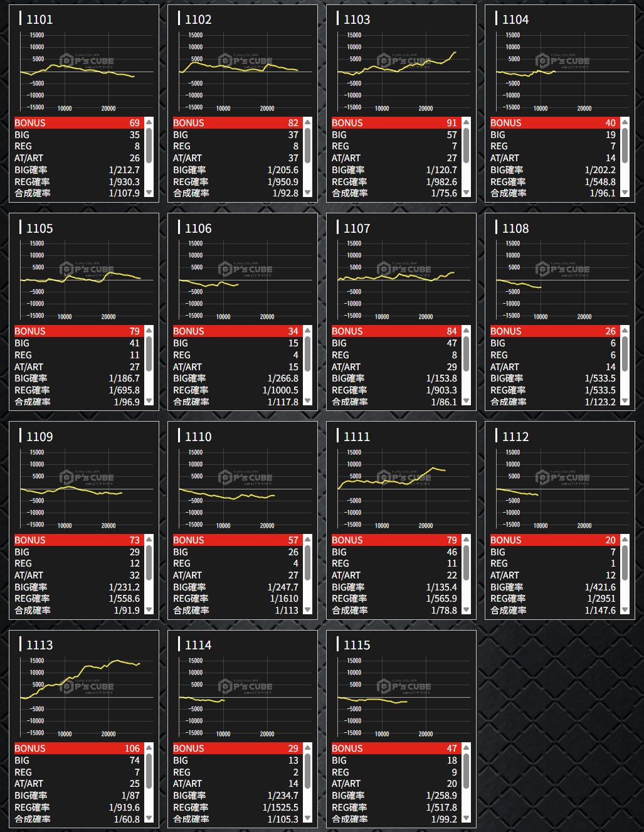
Task: Click the scrollbar thumb in machine 1106 card
Action: tap(308, 353)
